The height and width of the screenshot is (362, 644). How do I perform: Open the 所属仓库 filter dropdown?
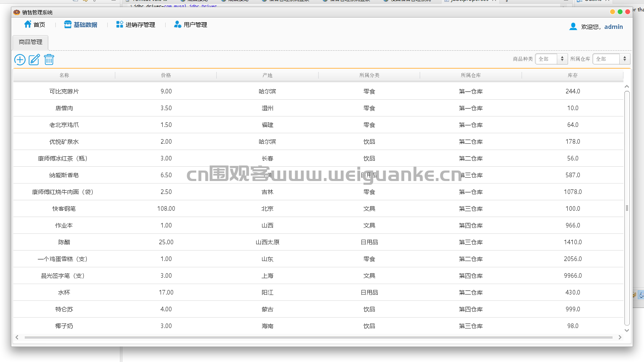point(611,59)
